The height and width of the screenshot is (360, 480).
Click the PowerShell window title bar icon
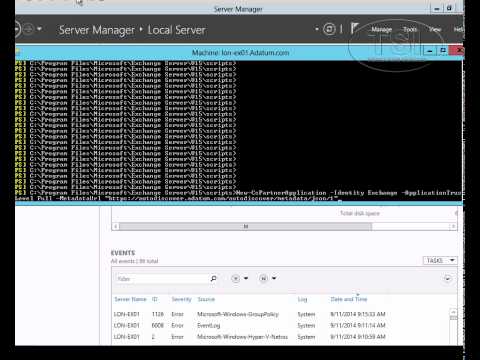pos(18,51)
